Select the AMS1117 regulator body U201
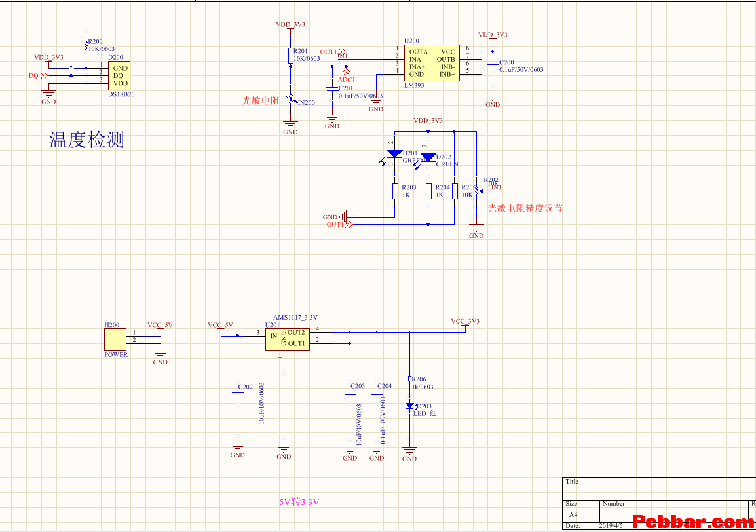Screen dimensions: 756x532 [x=288, y=339]
